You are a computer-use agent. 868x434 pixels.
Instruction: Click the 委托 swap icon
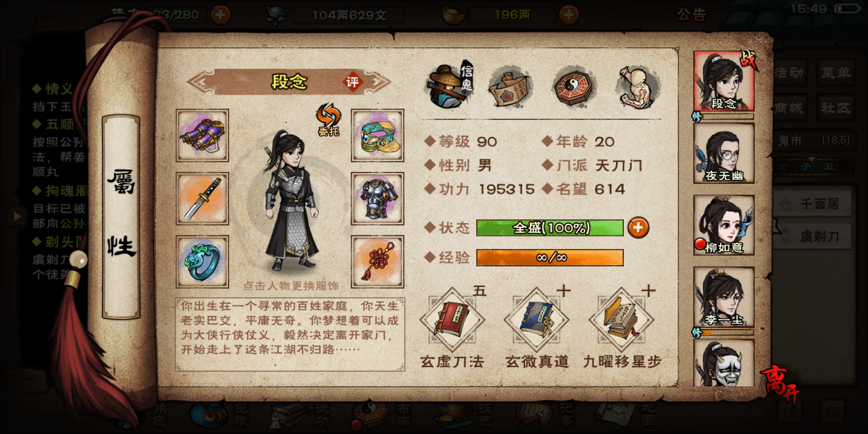point(329,119)
